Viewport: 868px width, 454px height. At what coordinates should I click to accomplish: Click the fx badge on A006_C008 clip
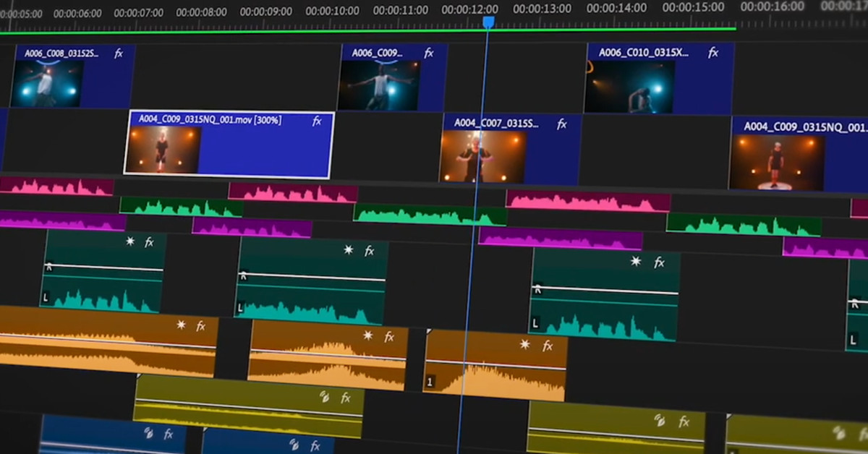click(x=119, y=53)
